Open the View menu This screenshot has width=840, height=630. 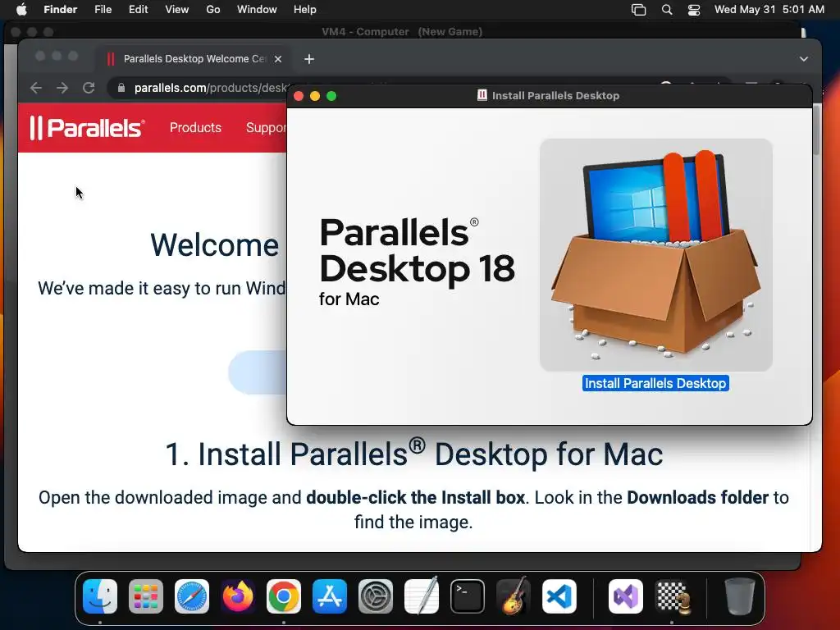[177, 10]
